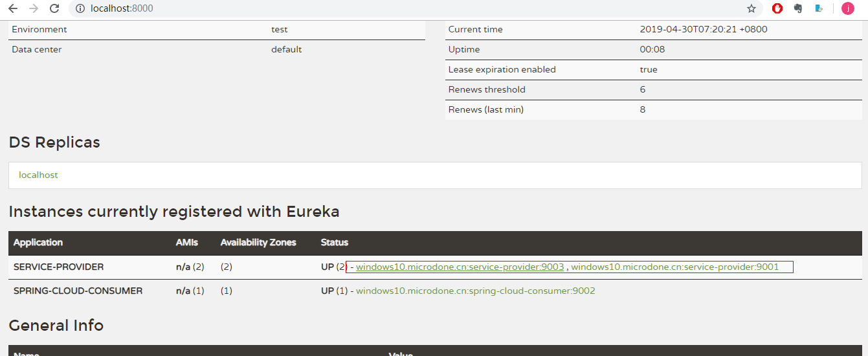The image size is (868, 356).
Task: Click n/a (2) in SERVICE-PROVIDER row
Action: click(190, 267)
